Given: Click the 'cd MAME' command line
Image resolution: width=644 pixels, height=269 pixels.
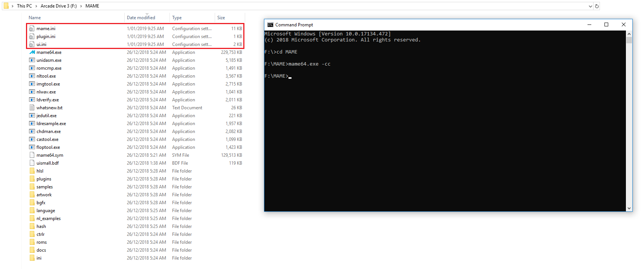Looking at the screenshot, I should tap(281, 52).
